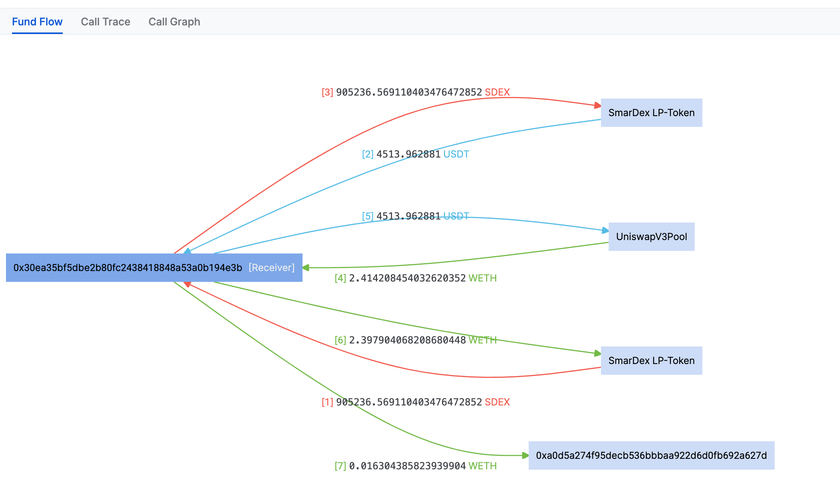The image size is (840, 504).
Task: Click green arrowhead entering 0xa0d5a274 node
Action: tap(525, 455)
